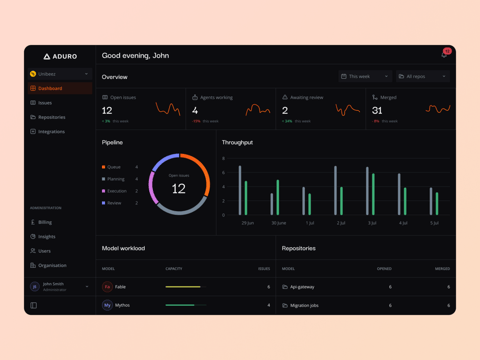Open the Repositories page
The width and height of the screenshot is (480, 360).
point(60,117)
